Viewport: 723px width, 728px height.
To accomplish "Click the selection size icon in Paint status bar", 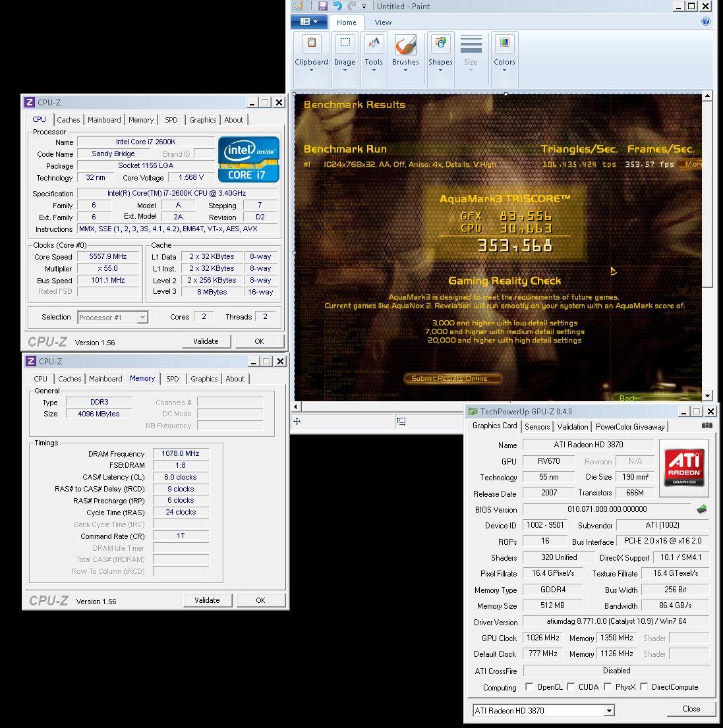I will (x=401, y=422).
